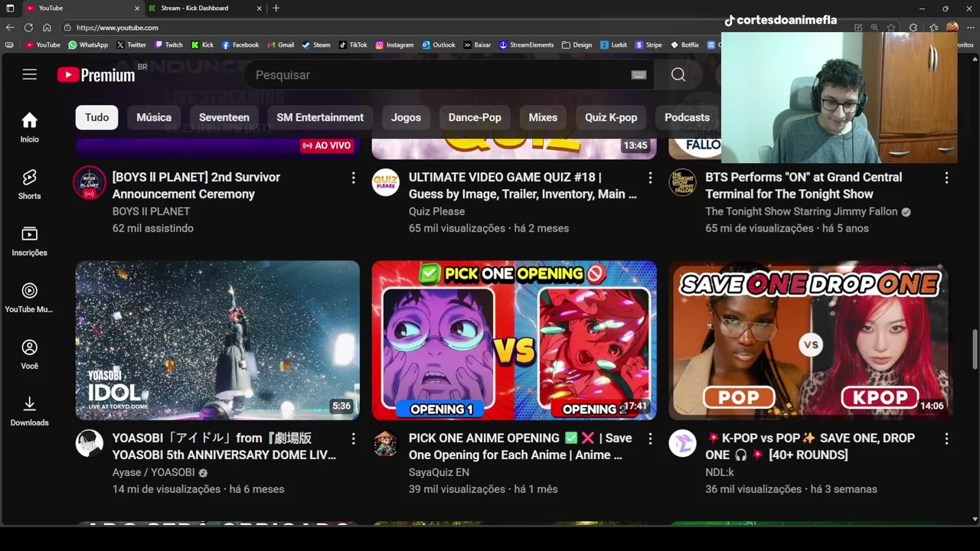Viewport: 980px width, 551px height.
Task: Open NDL:k channel avatar
Action: (682, 443)
